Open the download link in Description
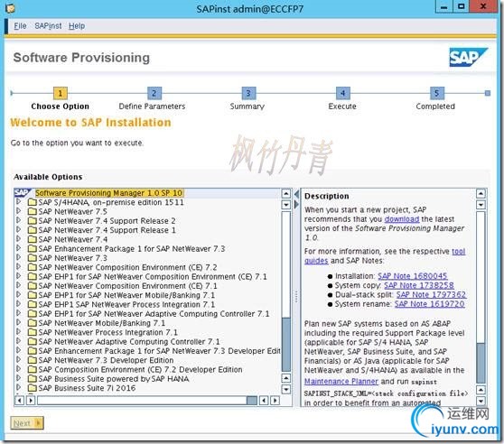Viewport: 504px width, 444px height. (402, 219)
